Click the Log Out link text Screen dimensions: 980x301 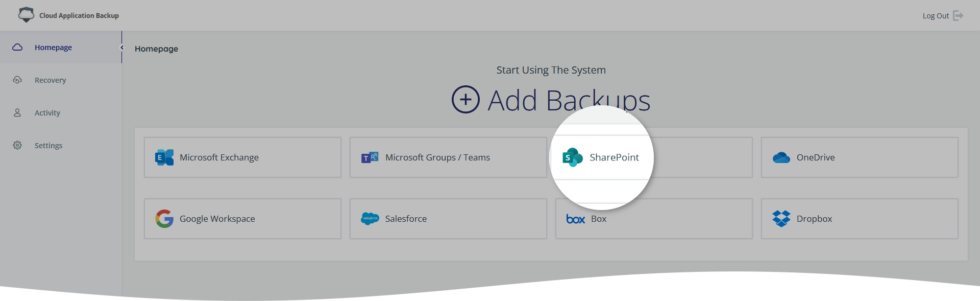(936, 16)
